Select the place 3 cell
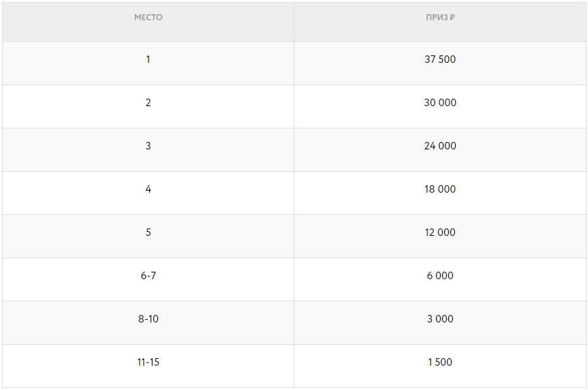The image size is (588, 390). click(148, 146)
